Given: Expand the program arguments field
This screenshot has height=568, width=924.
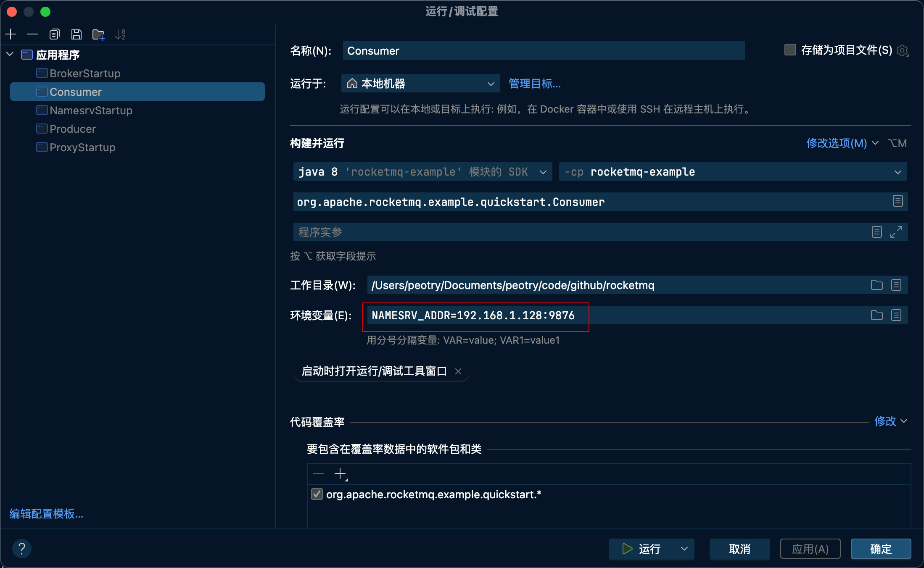Looking at the screenshot, I should (896, 232).
